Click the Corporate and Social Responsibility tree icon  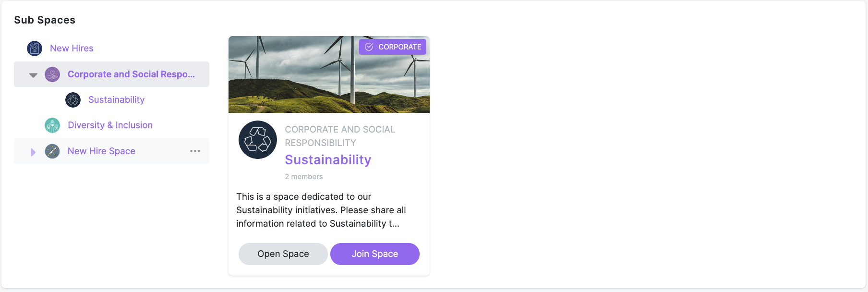pyautogui.click(x=52, y=74)
